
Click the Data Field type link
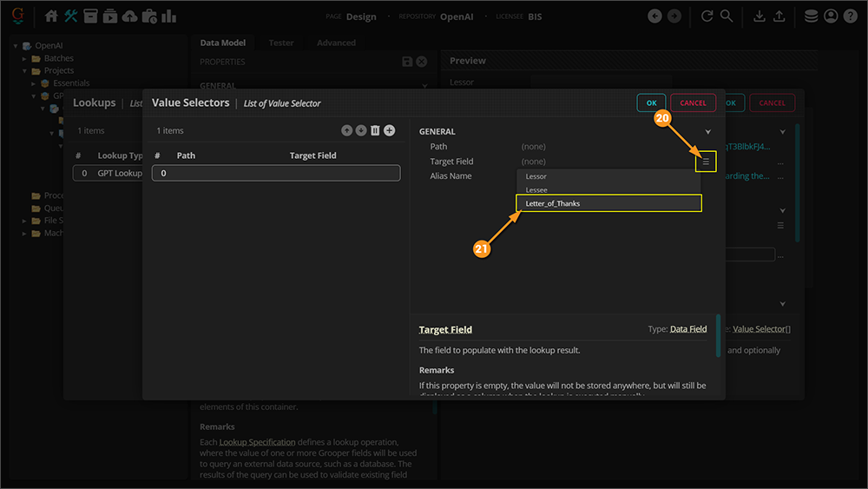point(688,329)
